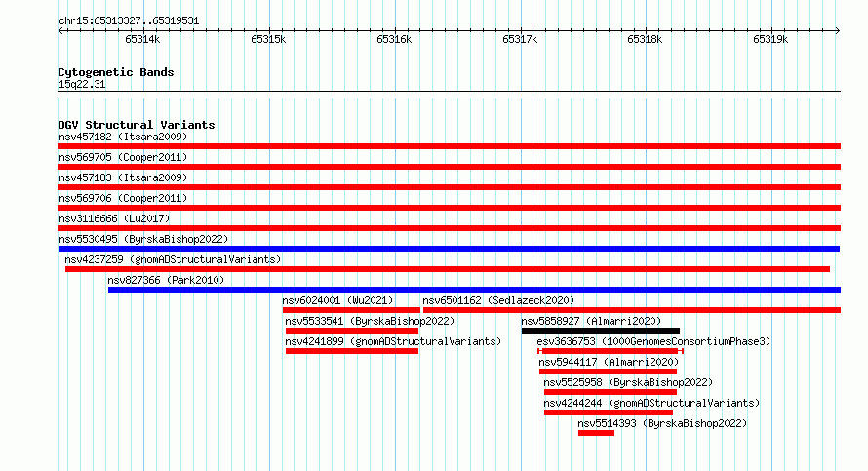868x471 pixels.
Task: Click the nsv457182 (Itsara2009) variant label
Action: (x=123, y=137)
